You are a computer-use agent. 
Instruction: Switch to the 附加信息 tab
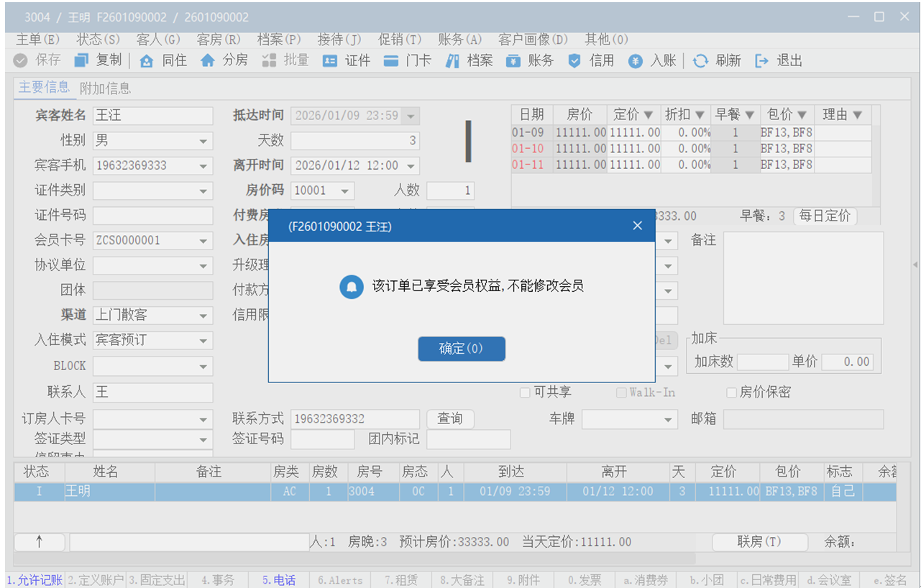click(x=105, y=88)
